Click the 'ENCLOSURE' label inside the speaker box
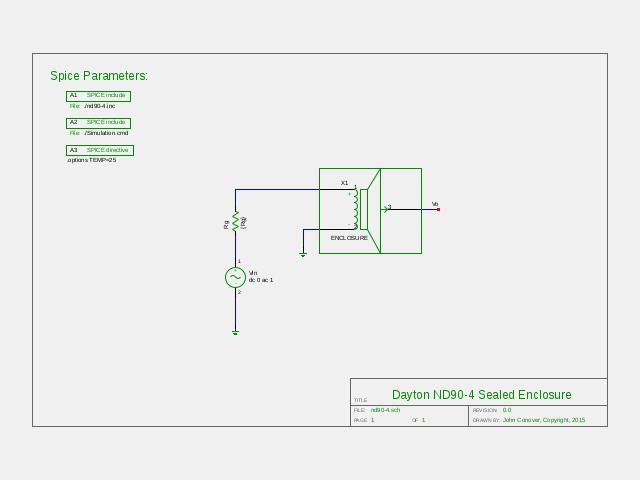640x480 pixels. [x=349, y=238]
